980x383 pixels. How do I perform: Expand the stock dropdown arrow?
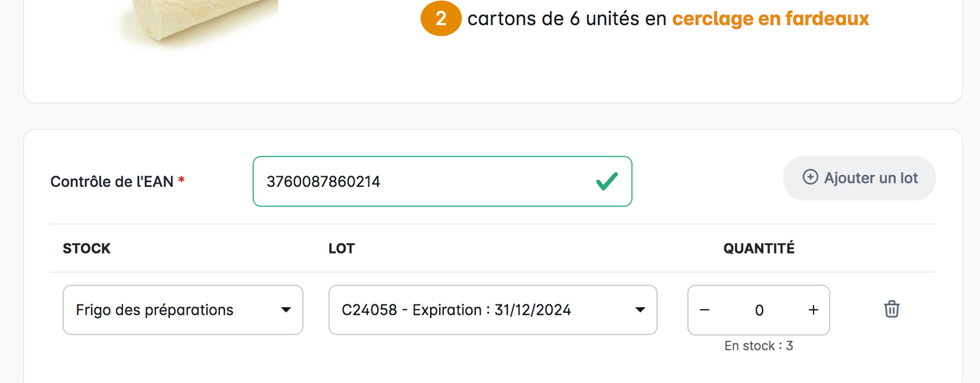[286, 310]
